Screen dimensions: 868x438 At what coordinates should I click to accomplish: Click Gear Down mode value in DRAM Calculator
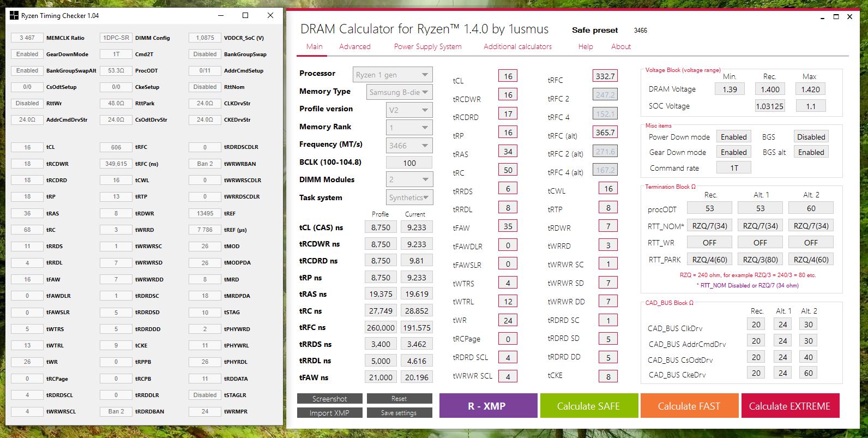pyautogui.click(x=733, y=152)
